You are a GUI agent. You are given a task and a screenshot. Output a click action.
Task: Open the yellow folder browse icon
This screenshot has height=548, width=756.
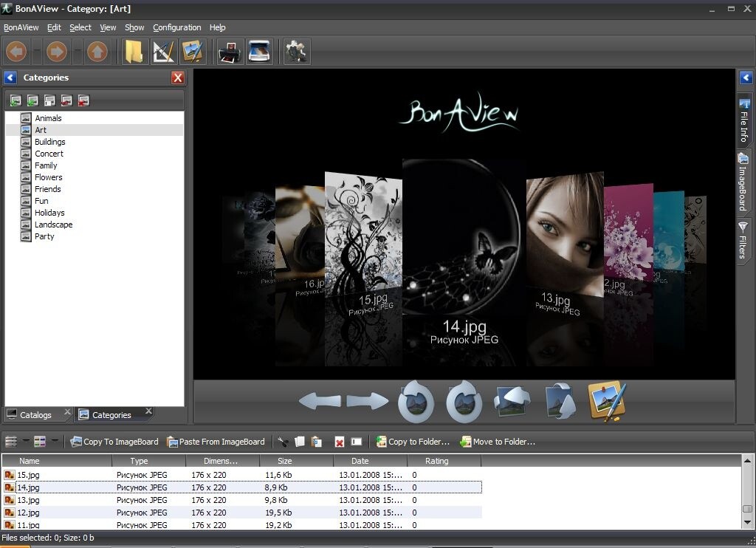(134, 52)
